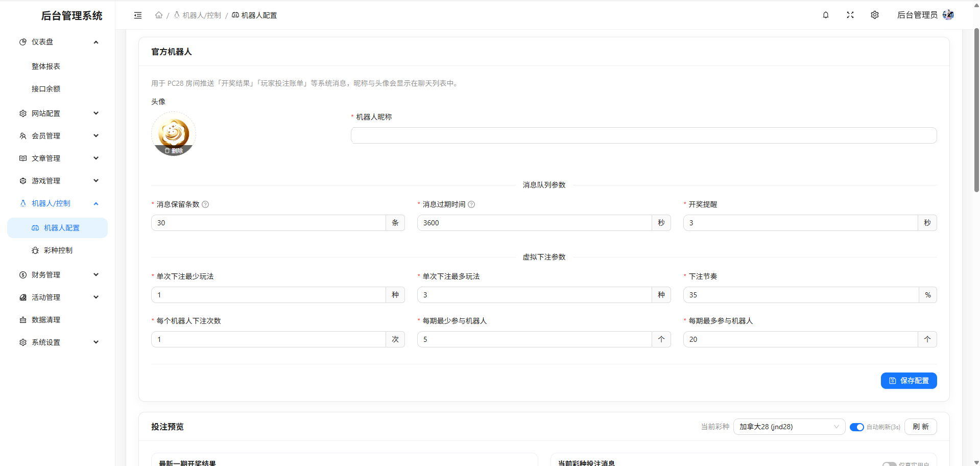Click the 机器人/控制 sidebar icon
The width and height of the screenshot is (980, 466).
pyautogui.click(x=23, y=203)
